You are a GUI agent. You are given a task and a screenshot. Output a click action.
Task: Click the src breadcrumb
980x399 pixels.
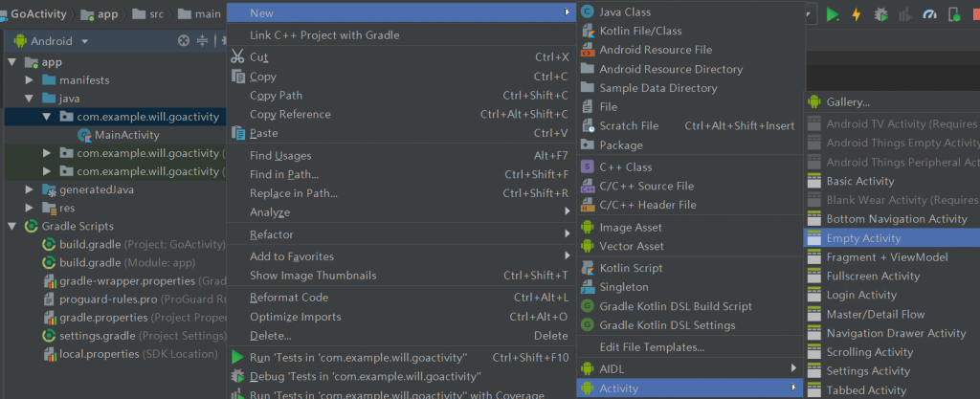pyautogui.click(x=149, y=13)
